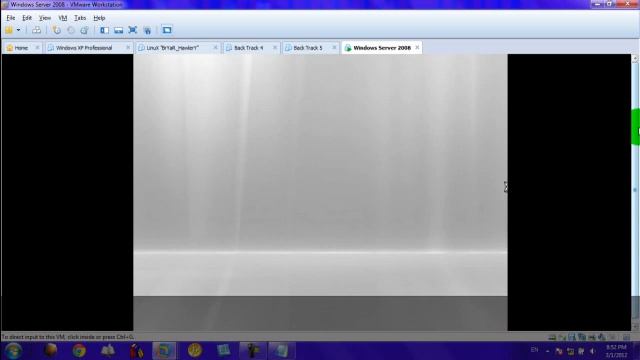Screen dimensions: 640x360
Task: Click the rightmost open taskbar window icon
Action: click(282, 351)
